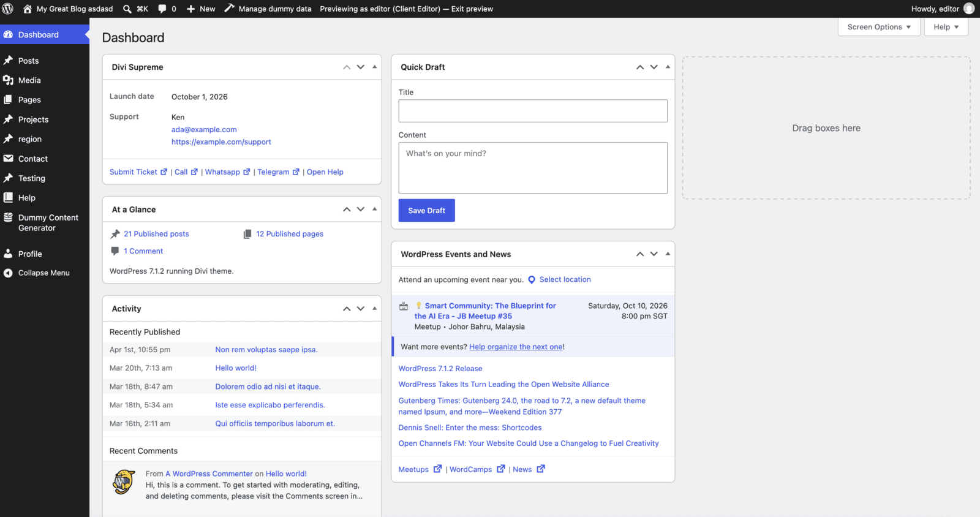Click the external link icon beside Submit Ticket

[x=164, y=172]
